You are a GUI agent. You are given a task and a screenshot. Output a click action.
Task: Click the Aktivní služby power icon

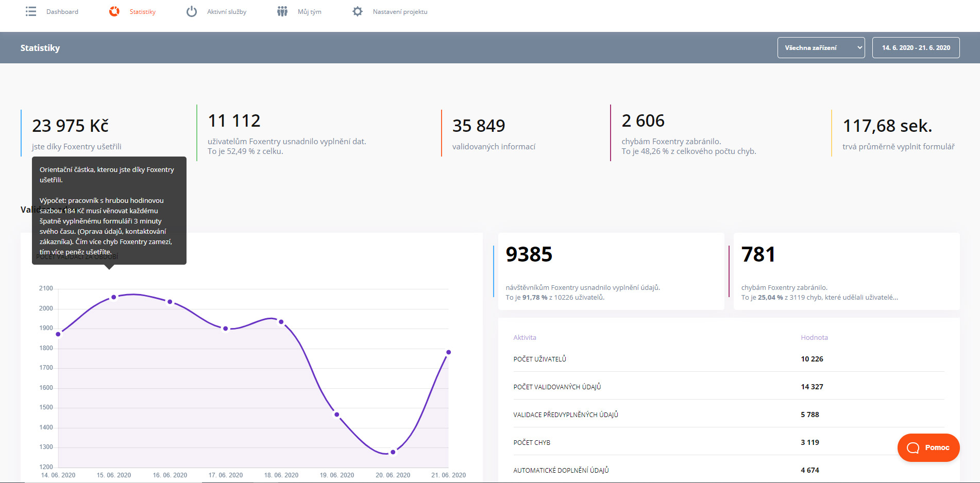[x=192, y=11]
